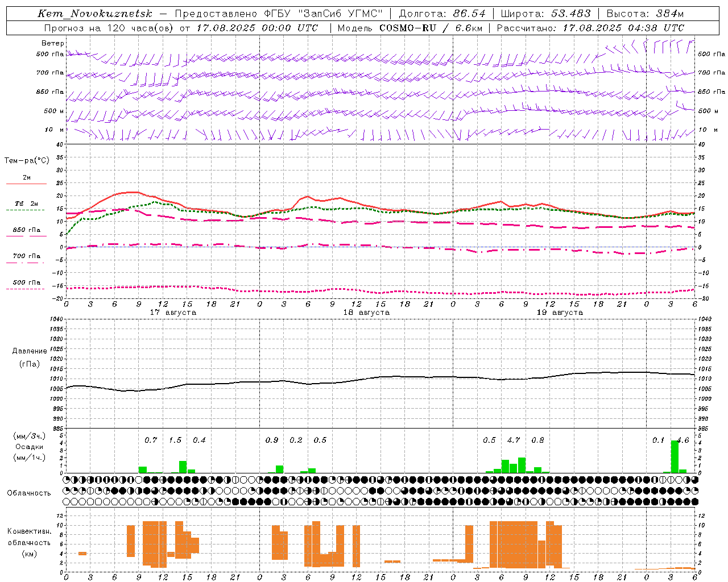The image size is (728, 582).
Task: Click the Td 2м legend entry
Action: coord(27,203)
